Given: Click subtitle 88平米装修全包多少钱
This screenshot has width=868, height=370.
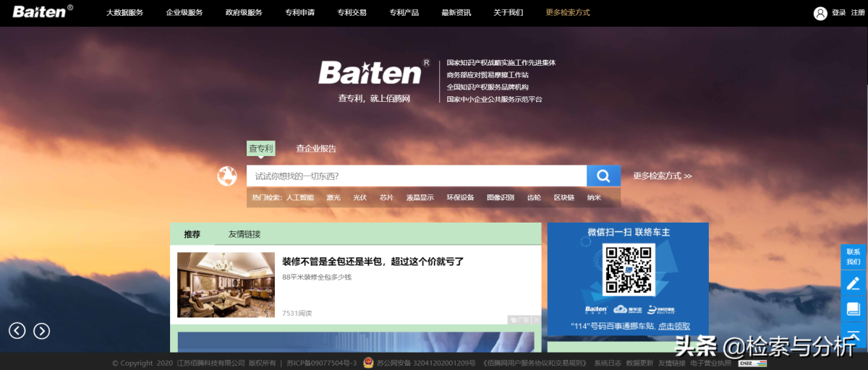Looking at the screenshot, I should pyautogui.click(x=317, y=277).
